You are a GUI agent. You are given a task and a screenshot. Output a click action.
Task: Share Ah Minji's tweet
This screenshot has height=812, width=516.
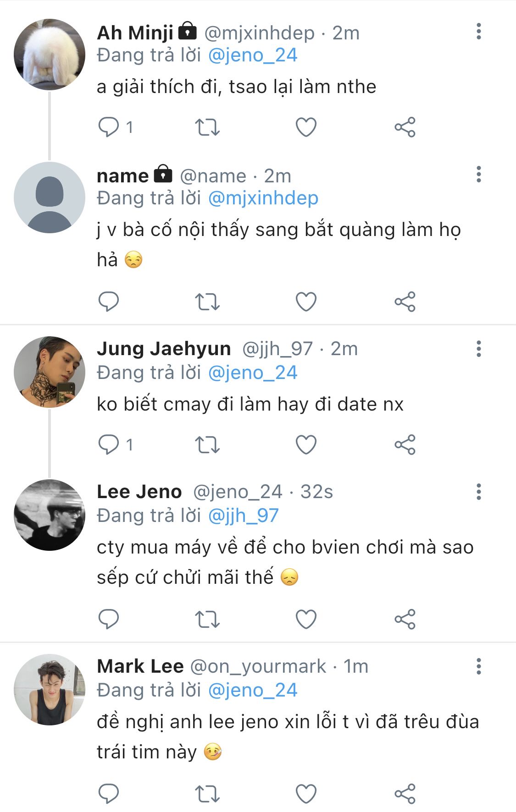pyautogui.click(x=405, y=127)
